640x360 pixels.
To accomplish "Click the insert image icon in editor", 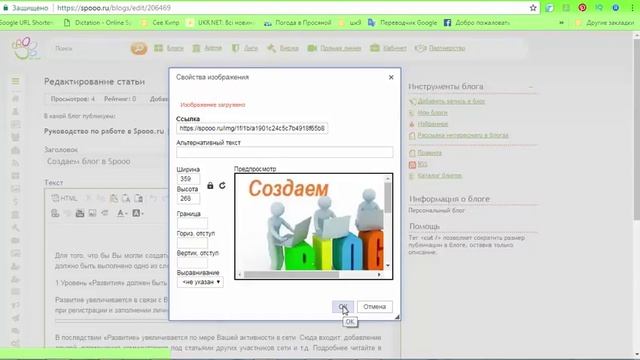I will [x=93, y=213].
